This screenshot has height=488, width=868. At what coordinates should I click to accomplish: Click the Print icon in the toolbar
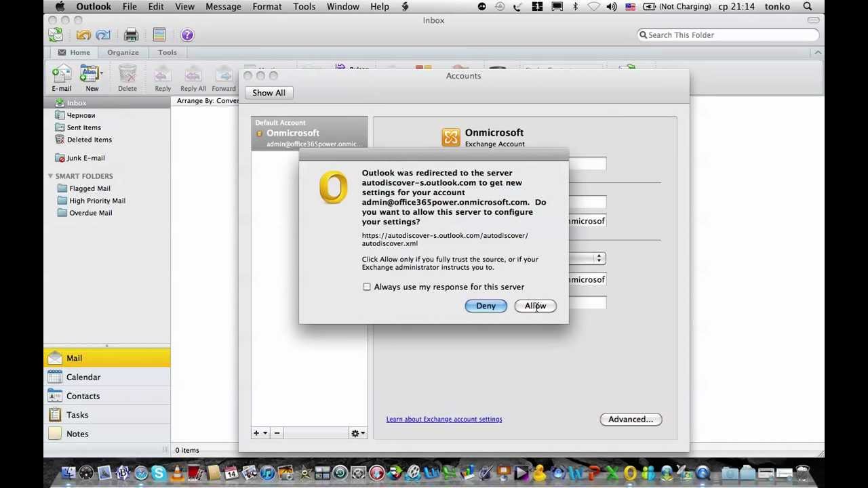(132, 35)
